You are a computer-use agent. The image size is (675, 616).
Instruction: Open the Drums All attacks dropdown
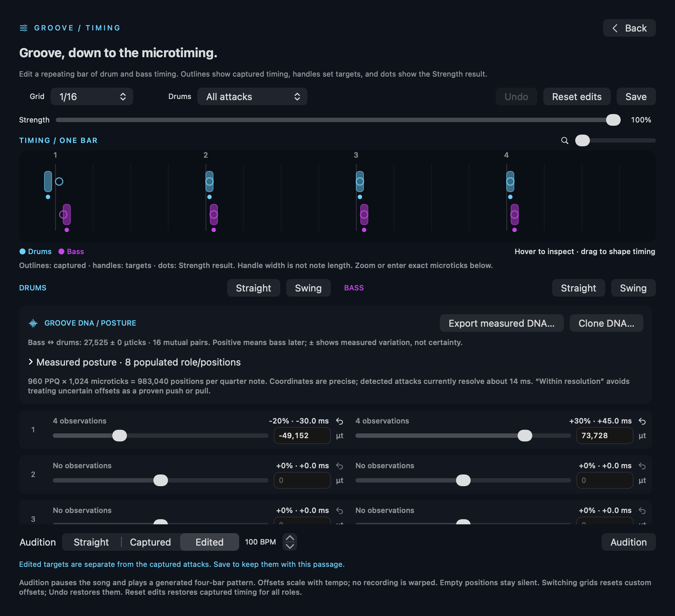[252, 97]
